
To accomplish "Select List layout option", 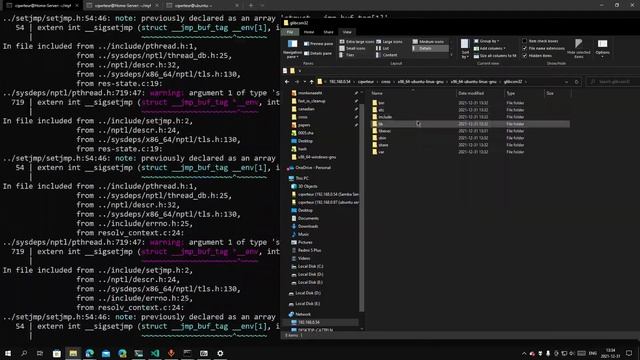I will pyautogui.click(x=383, y=48).
